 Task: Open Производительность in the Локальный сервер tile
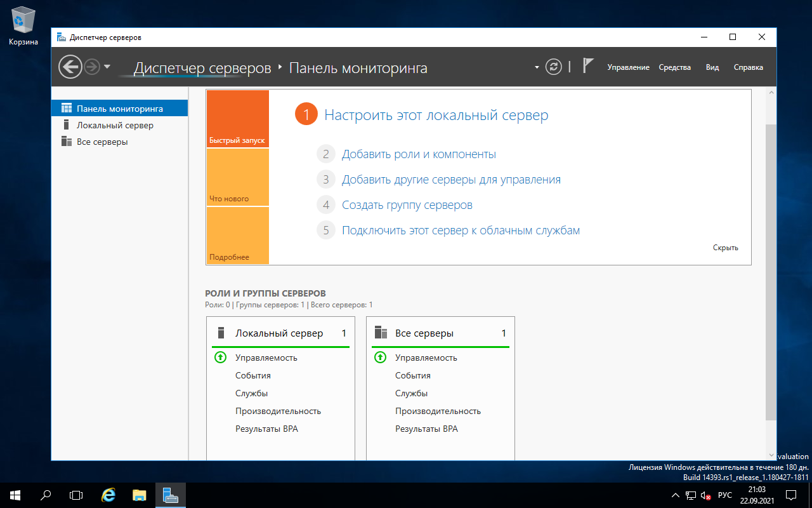tap(278, 411)
